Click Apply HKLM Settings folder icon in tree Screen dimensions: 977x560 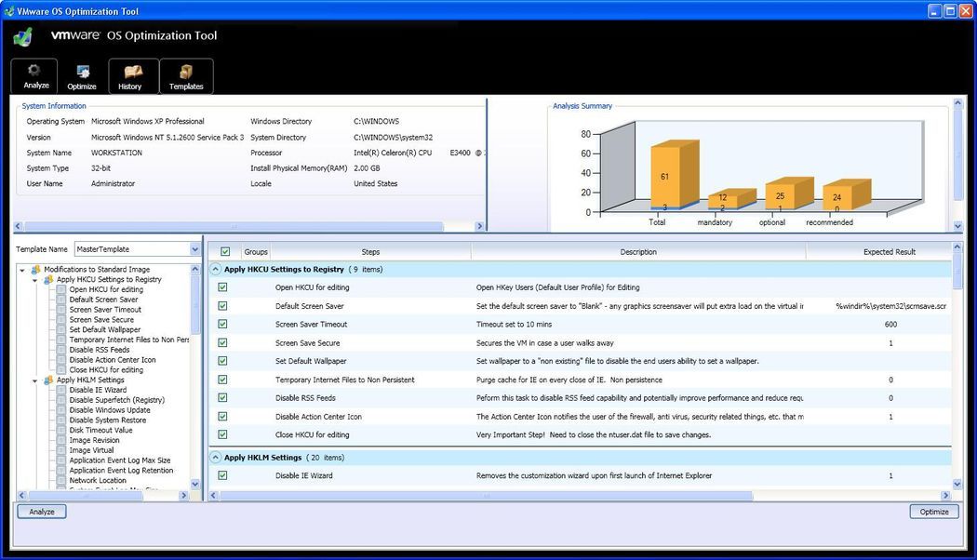48,380
